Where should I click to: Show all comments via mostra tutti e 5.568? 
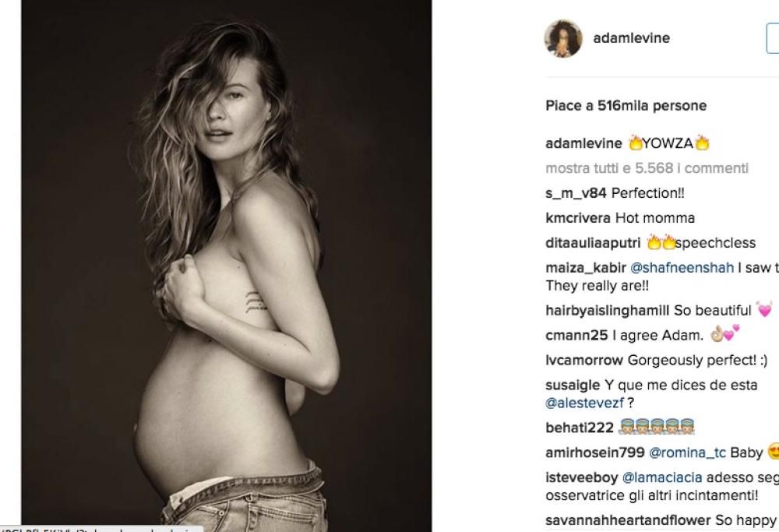[647, 168]
